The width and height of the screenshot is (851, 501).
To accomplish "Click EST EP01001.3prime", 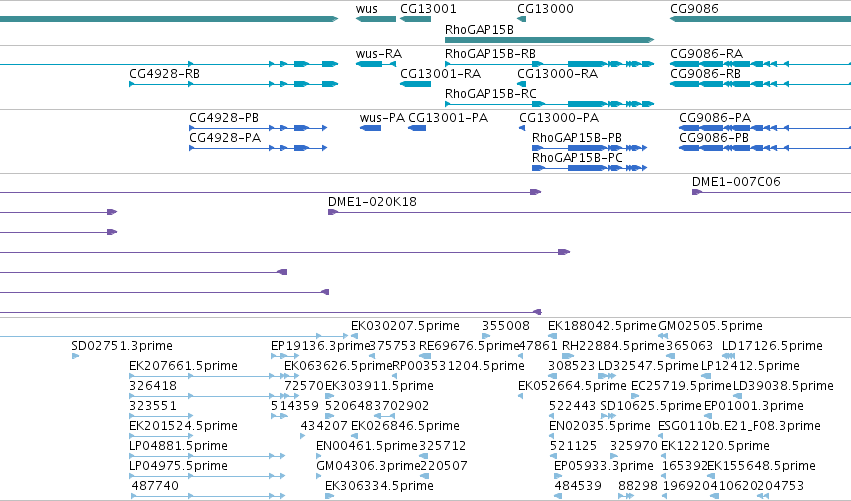I will click(753, 406).
